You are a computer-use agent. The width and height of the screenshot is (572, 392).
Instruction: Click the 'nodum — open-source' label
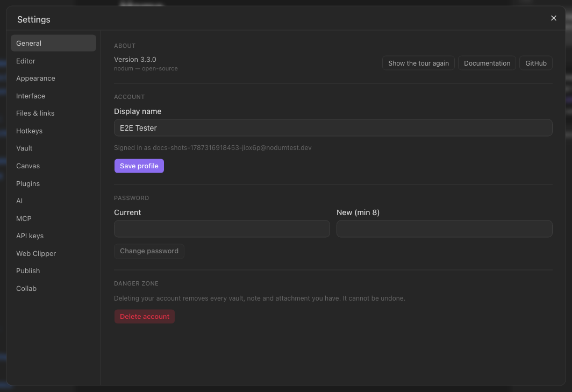pyautogui.click(x=146, y=69)
